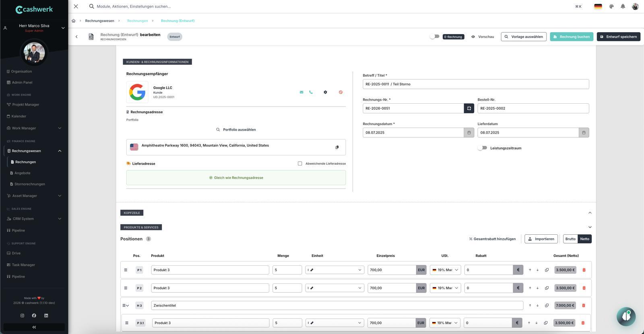Open customer settings gear for Google LLC
This screenshot has width=644, height=334.
(325, 92)
